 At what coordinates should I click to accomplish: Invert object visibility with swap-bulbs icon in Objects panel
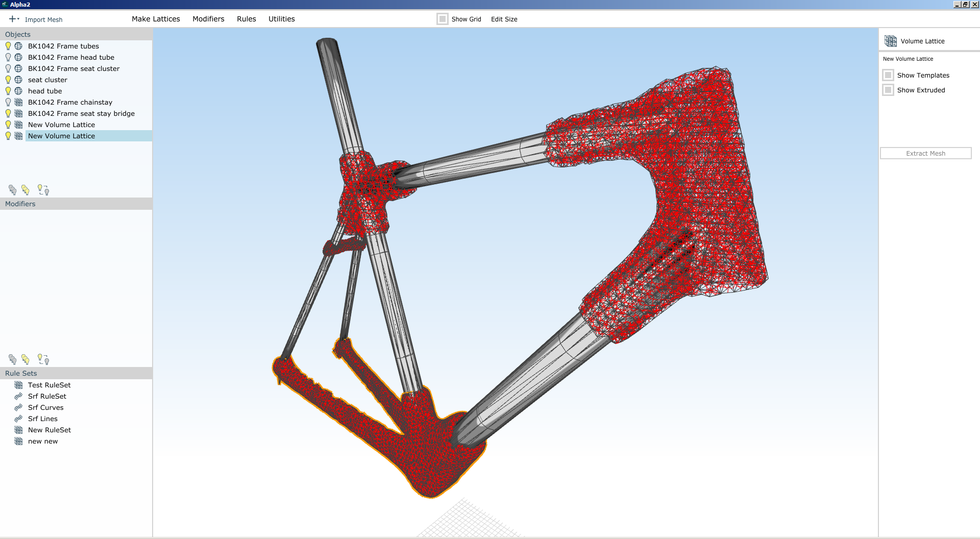pyautogui.click(x=43, y=190)
